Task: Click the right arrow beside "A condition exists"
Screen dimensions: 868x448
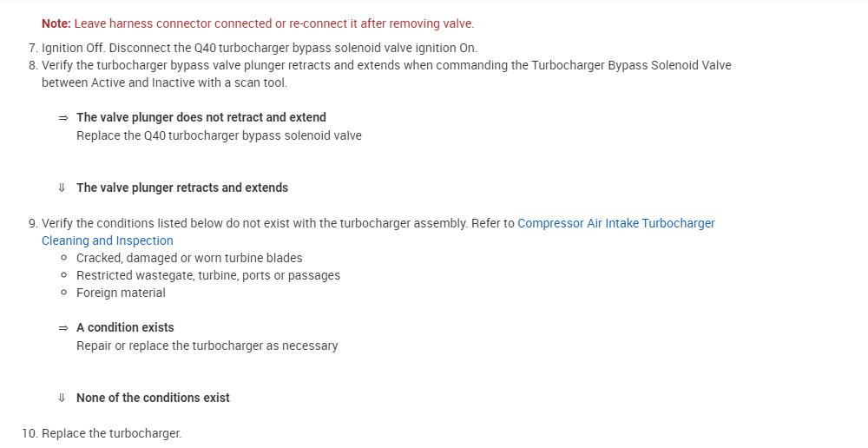Action: pos(62,327)
